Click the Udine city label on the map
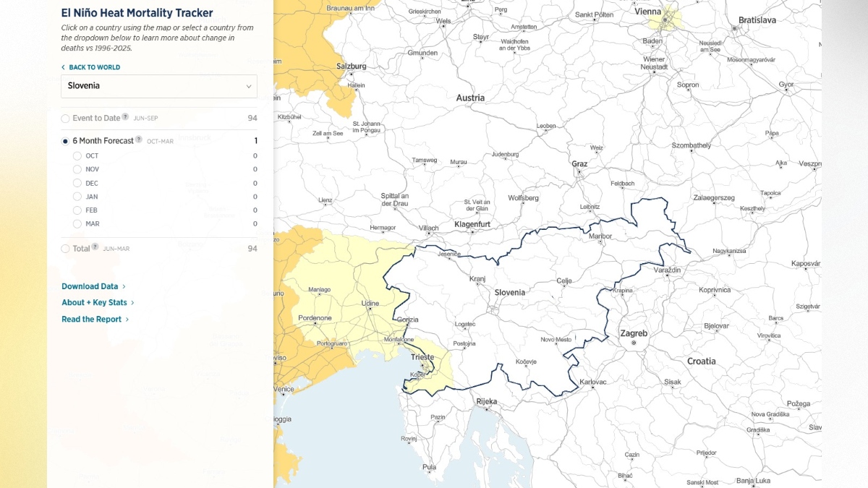Screen dimensions: 868x488 click(370, 304)
